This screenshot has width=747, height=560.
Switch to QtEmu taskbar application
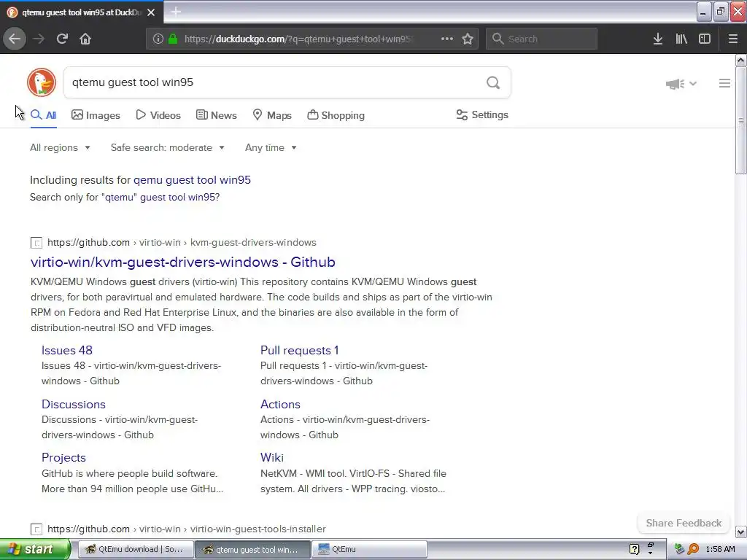pos(369,549)
